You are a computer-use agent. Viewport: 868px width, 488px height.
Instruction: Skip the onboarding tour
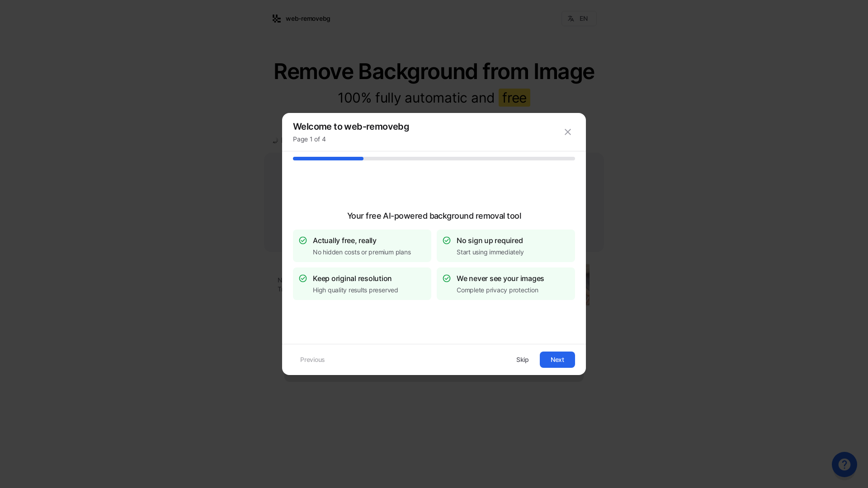point(523,360)
